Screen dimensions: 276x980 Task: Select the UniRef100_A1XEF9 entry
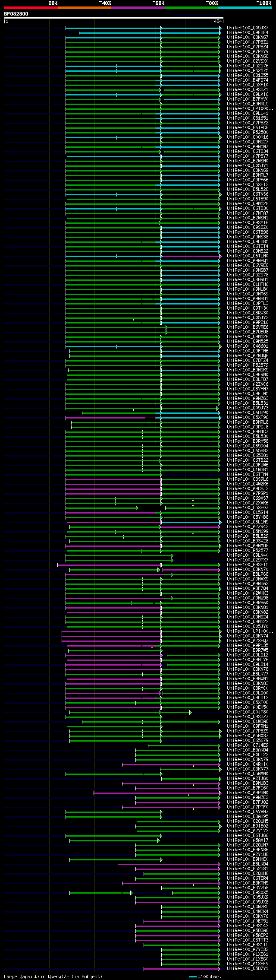(248, 964)
